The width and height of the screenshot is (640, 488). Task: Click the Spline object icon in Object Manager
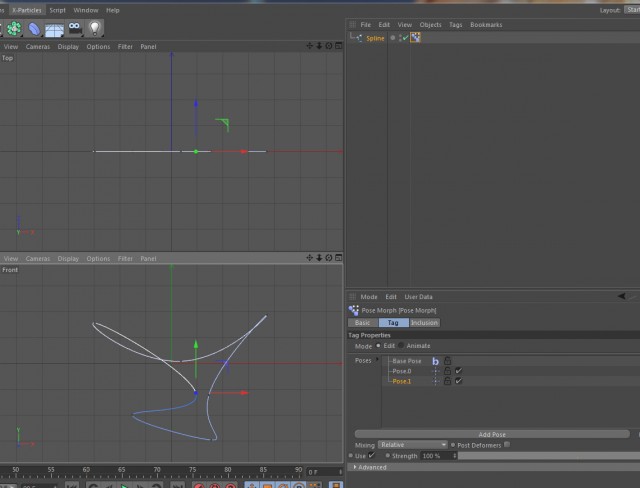click(x=359, y=38)
